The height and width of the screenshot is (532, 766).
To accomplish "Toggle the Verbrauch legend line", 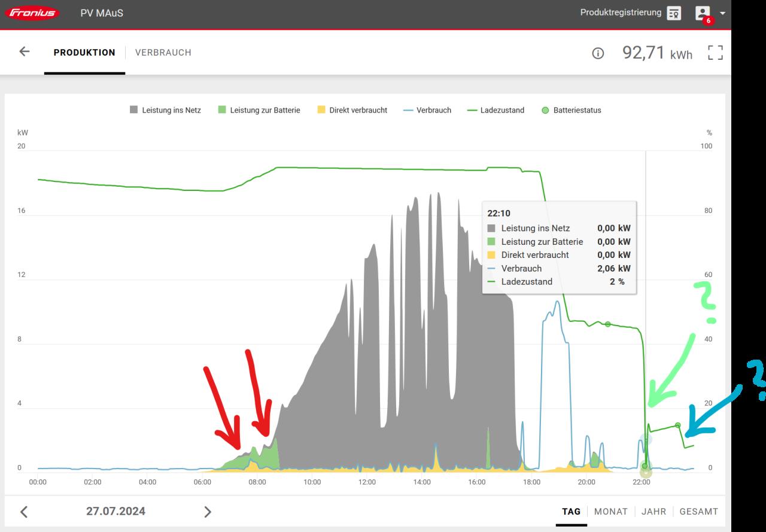I will click(x=427, y=110).
